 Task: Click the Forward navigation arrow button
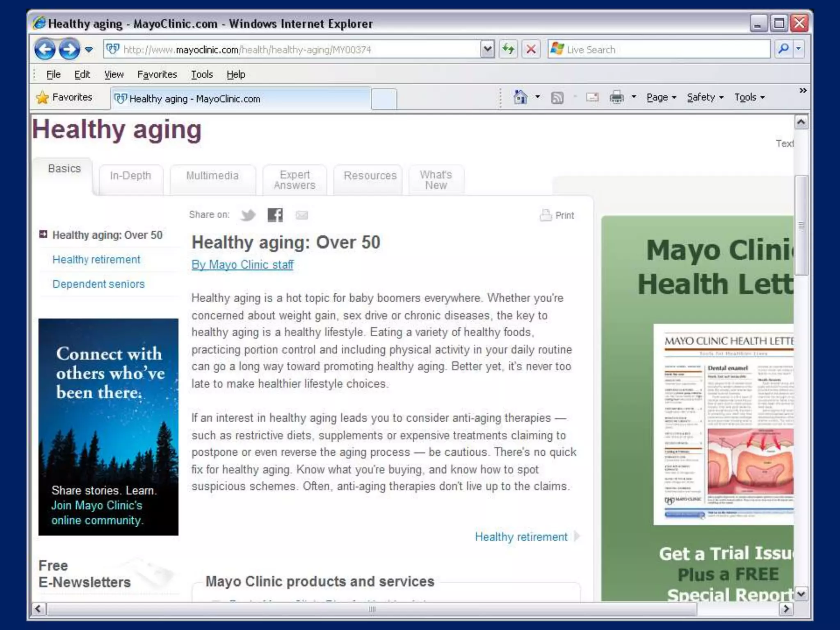coord(69,50)
